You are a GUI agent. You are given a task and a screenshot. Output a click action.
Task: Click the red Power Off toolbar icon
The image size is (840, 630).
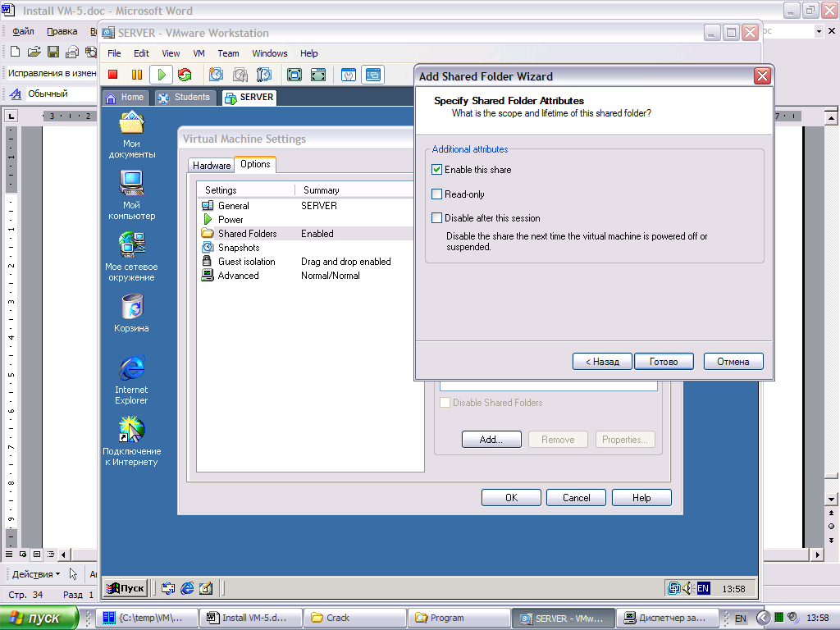112,75
